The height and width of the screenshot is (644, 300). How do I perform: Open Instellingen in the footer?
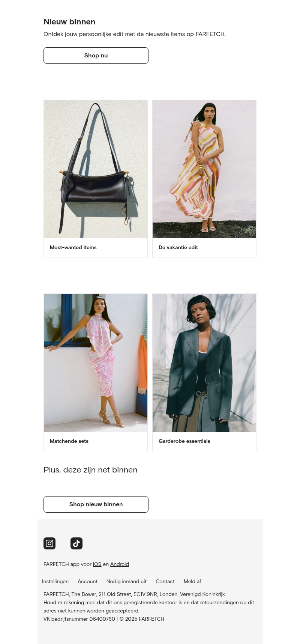(55, 582)
